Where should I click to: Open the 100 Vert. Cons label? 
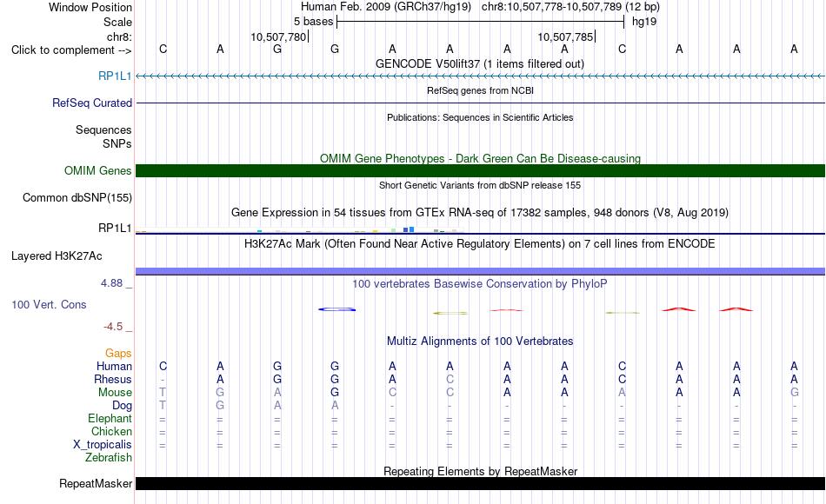(x=49, y=304)
